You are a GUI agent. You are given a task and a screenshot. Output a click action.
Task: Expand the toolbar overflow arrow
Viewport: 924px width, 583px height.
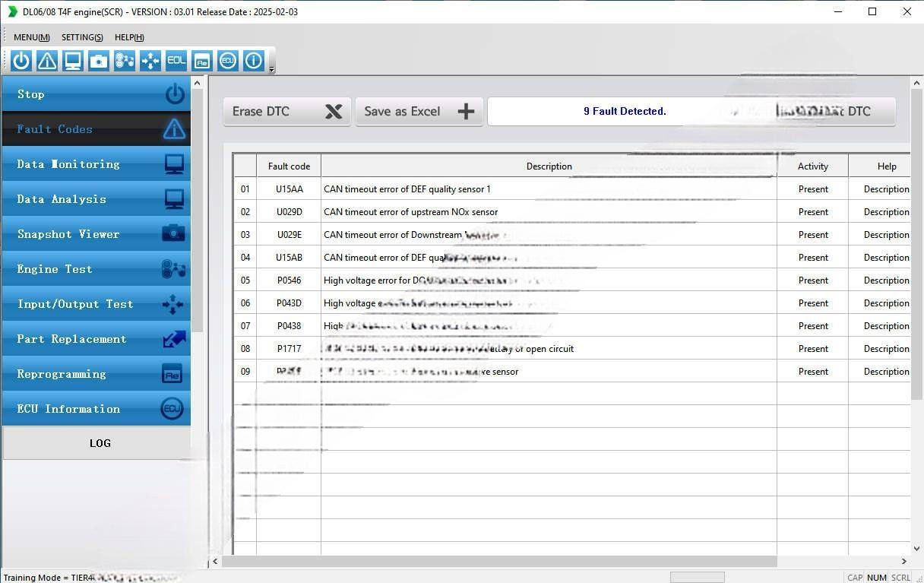tap(271, 69)
